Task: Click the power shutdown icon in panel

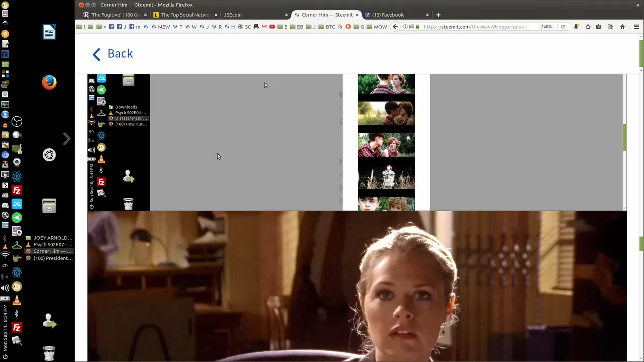Action: point(5,357)
